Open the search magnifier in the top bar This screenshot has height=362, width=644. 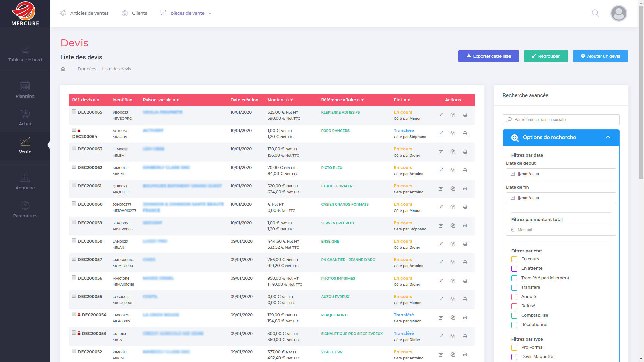pyautogui.click(x=595, y=13)
